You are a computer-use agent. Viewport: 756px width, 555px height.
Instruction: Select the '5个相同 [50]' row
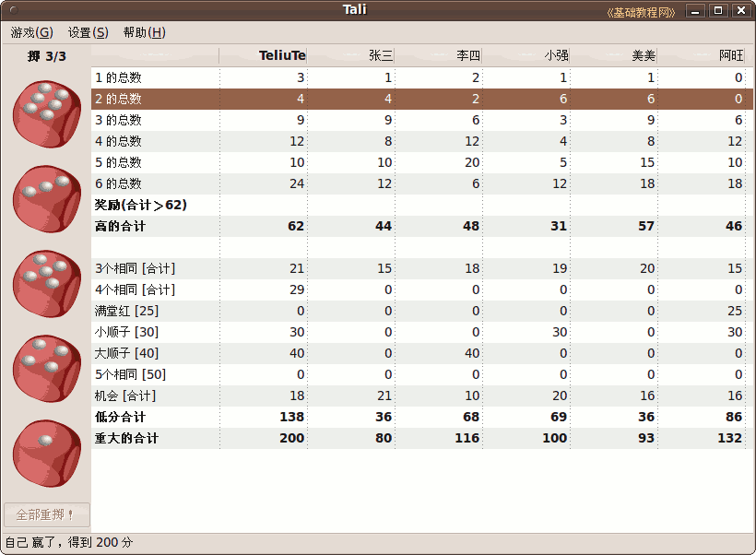pyautogui.click(x=422, y=374)
